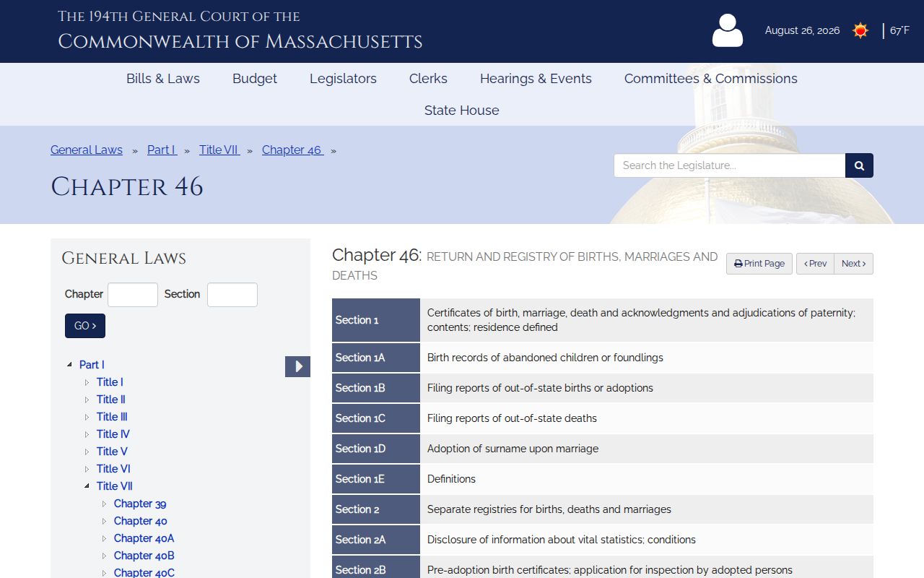924x578 pixels.
Task: Click the sunny weather icon
Action: (860, 30)
